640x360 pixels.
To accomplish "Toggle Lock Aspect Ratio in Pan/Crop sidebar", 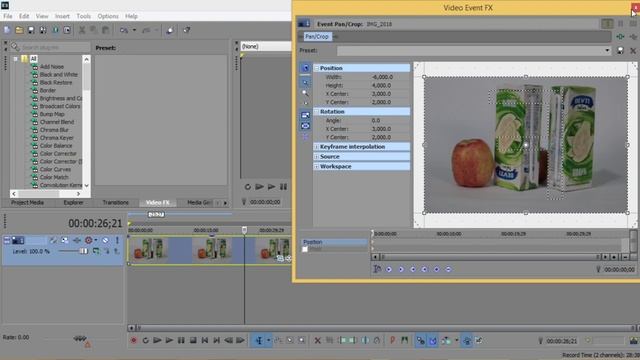I will click(305, 115).
